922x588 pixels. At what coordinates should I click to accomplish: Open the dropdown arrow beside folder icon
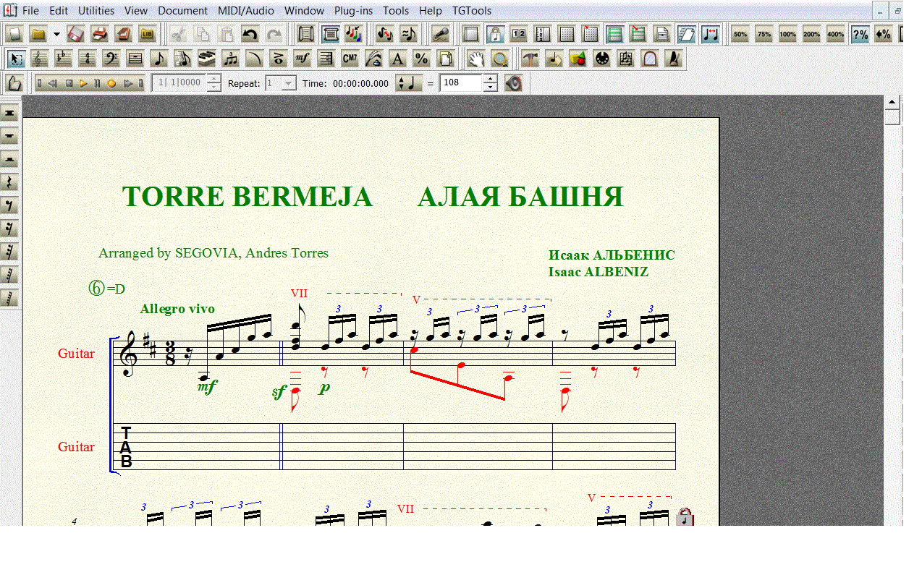tap(56, 34)
